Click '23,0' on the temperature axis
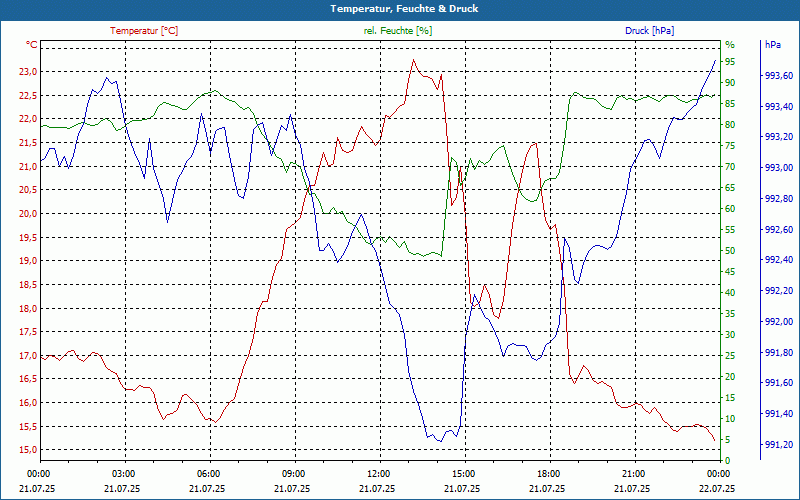800x500 pixels. [x=28, y=72]
